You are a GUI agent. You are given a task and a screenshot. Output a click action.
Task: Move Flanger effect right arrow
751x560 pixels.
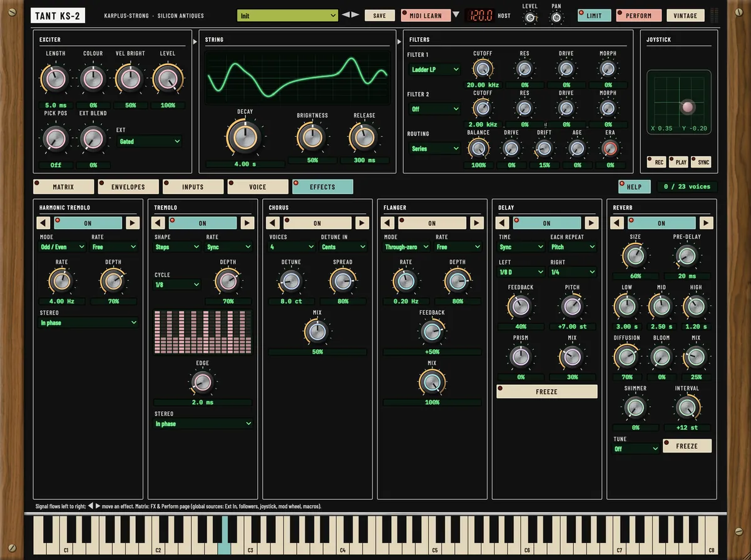[x=477, y=223]
